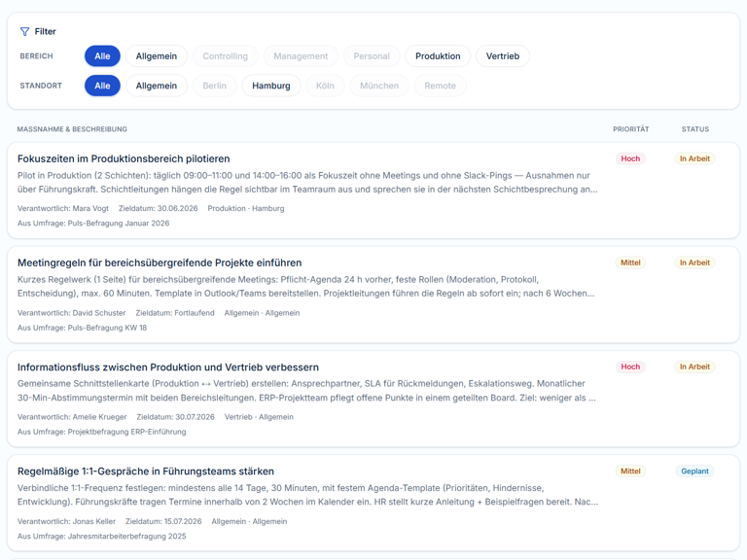
Task: Filter Standort by Hamburg
Action: click(x=271, y=86)
